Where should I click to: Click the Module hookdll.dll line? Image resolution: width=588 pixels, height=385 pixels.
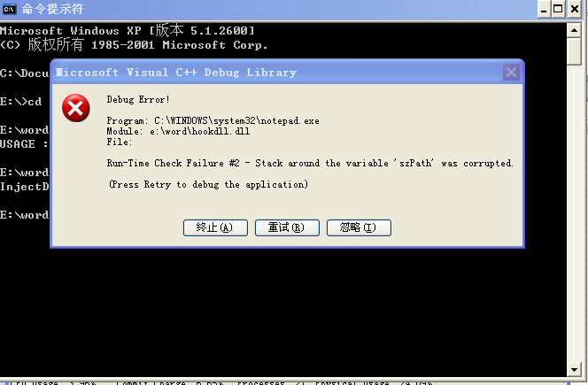click(178, 131)
